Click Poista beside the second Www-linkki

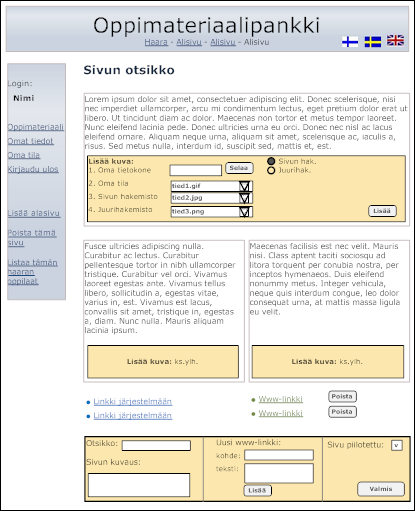342,412
